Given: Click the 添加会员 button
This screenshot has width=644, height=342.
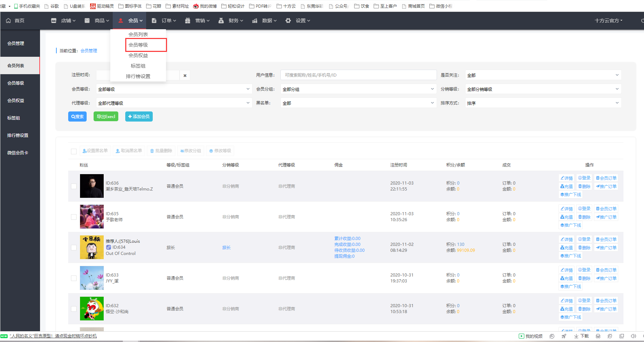Looking at the screenshot, I should (x=139, y=117).
